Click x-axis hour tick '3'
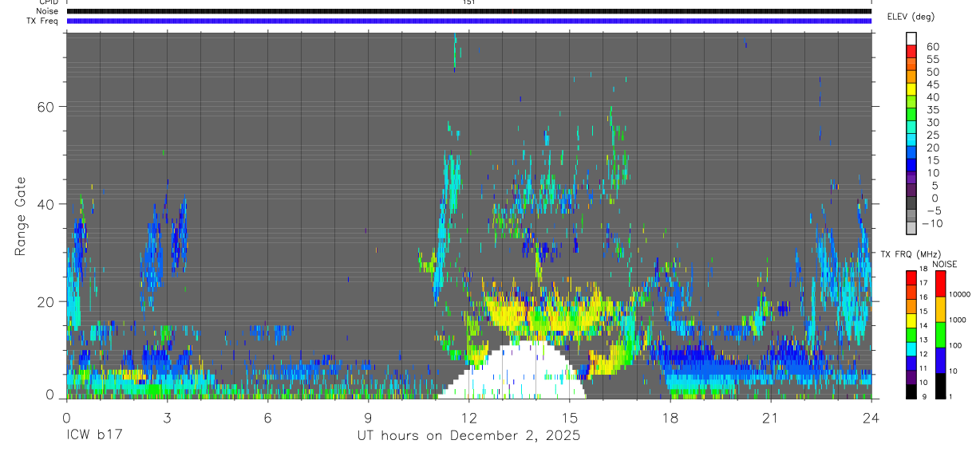980x452 pixels. [x=167, y=418]
